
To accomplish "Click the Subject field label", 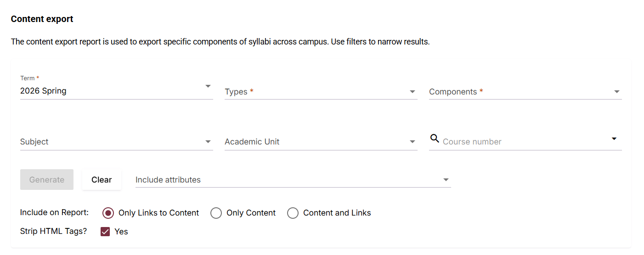I will 34,142.
